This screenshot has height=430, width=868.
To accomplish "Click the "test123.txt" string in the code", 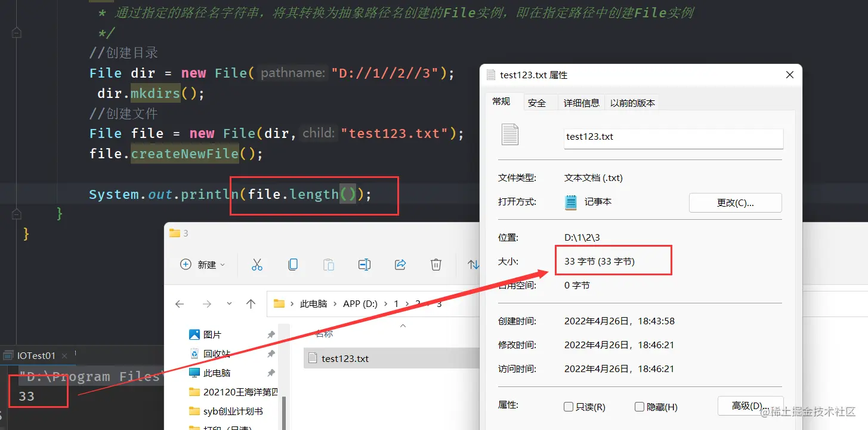I will click(x=394, y=133).
